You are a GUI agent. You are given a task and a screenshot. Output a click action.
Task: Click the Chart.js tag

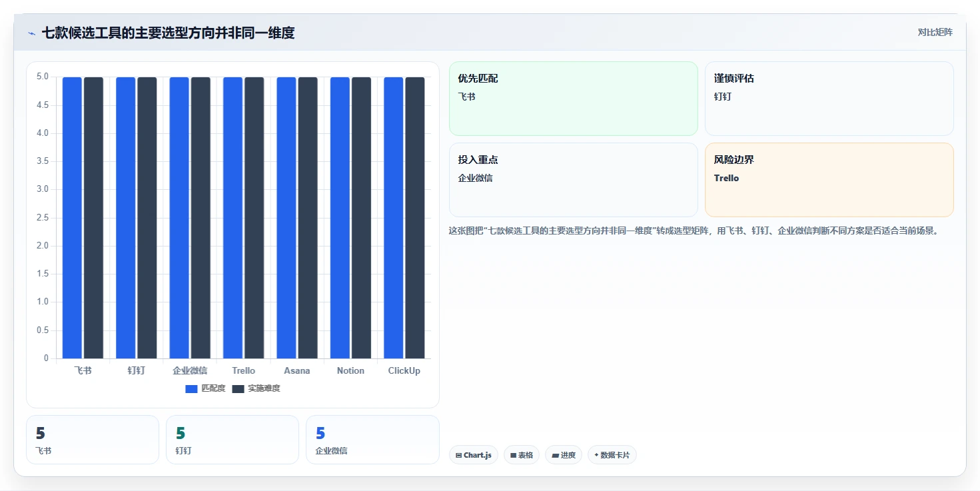click(x=474, y=455)
